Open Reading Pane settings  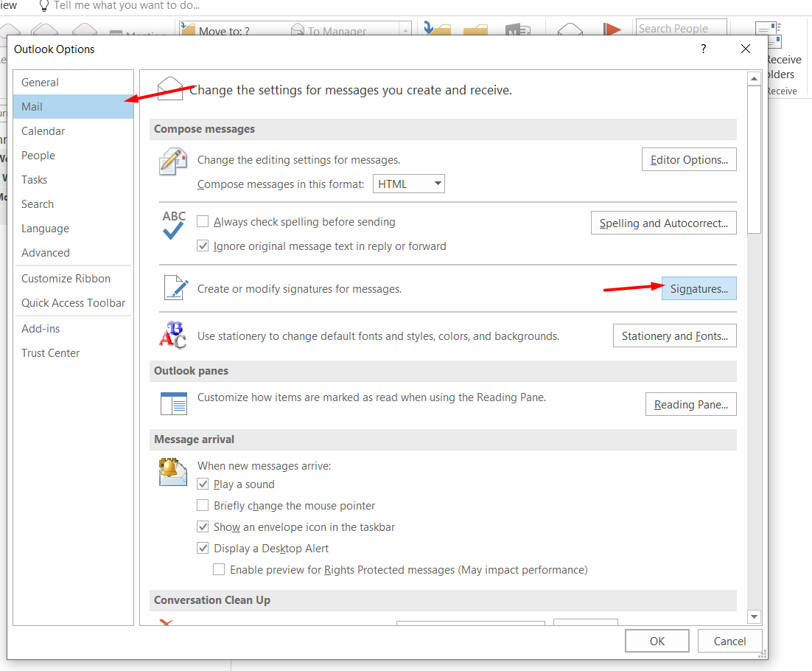[691, 404]
